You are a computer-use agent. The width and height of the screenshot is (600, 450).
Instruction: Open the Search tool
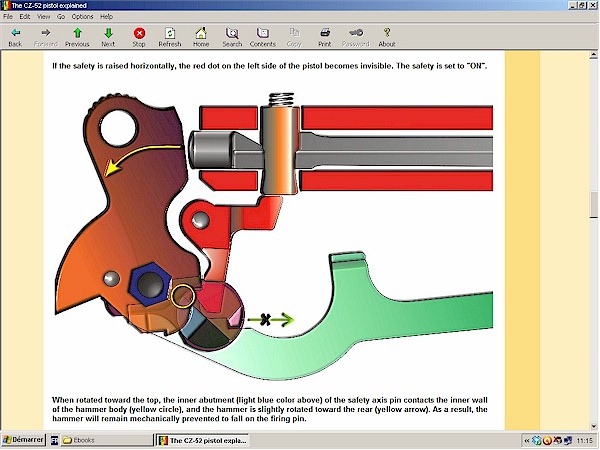232,37
